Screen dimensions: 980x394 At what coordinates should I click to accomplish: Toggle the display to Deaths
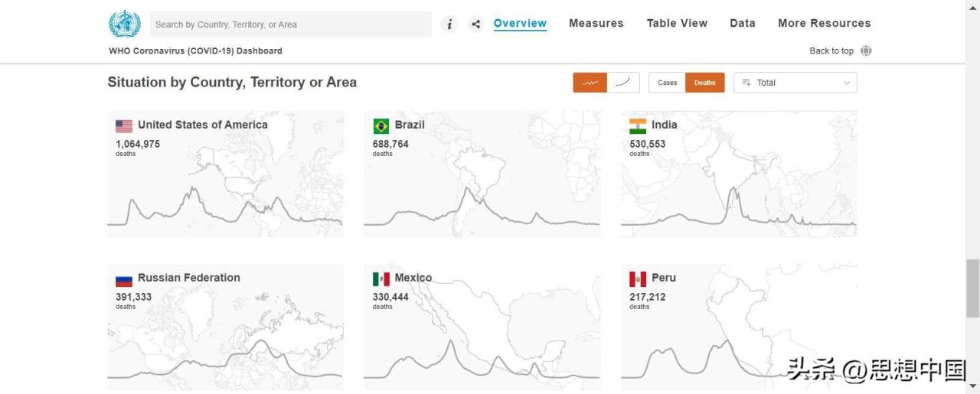pyautogui.click(x=705, y=83)
